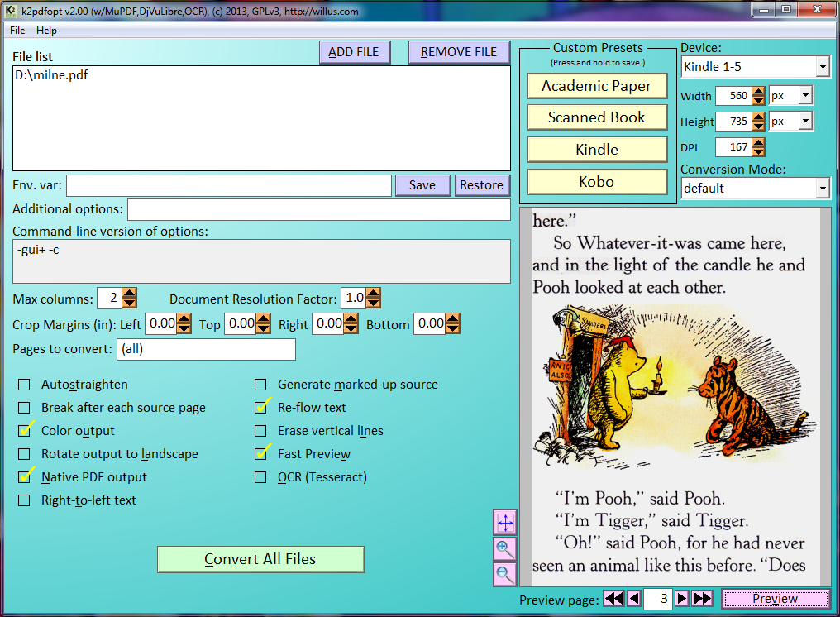Click the Pages to convert field

click(206, 350)
